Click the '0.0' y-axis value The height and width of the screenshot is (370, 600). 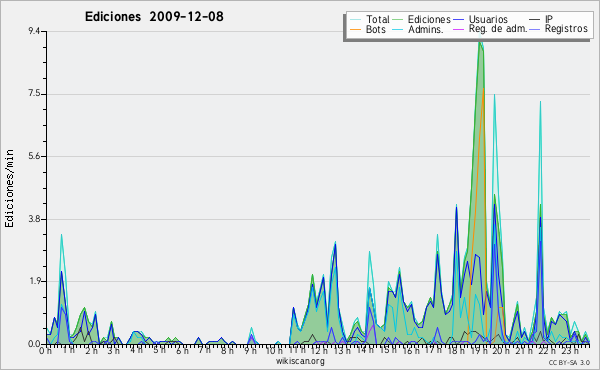tap(34, 344)
